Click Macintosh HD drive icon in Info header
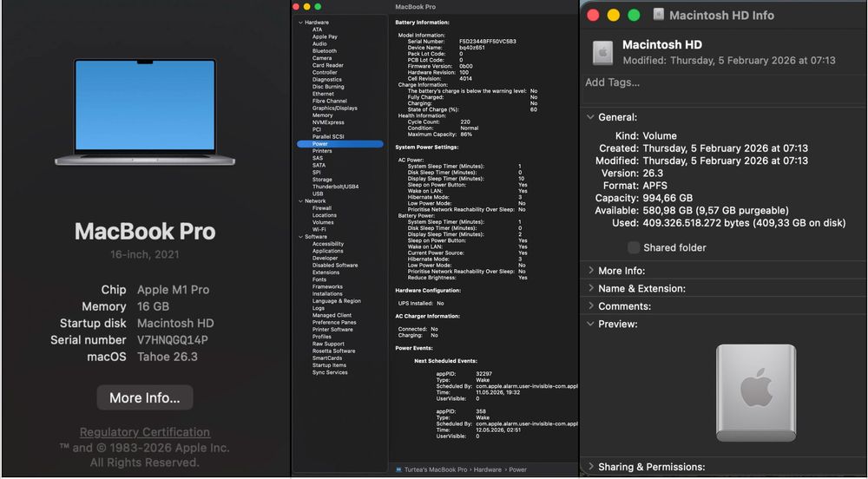Screen dimensions: 868x479 603,53
